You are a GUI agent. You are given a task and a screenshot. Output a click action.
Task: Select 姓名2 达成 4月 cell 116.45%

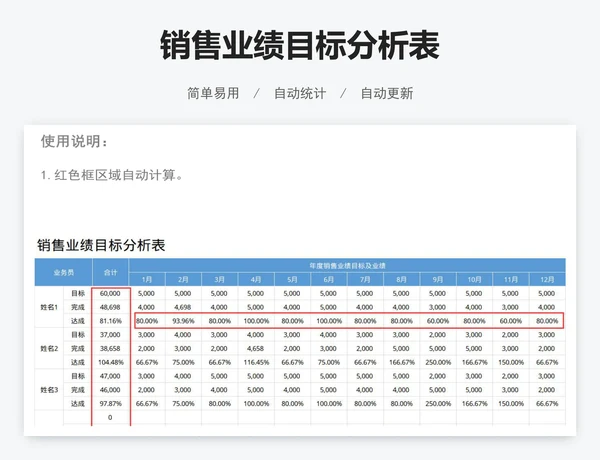click(x=256, y=362)
